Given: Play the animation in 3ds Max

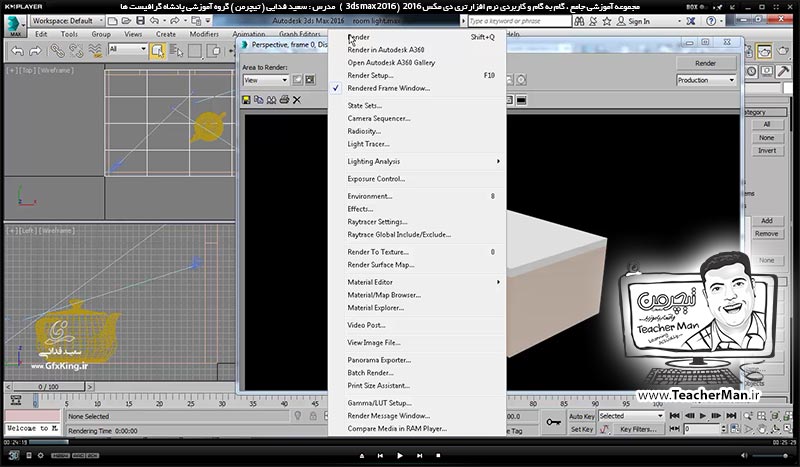Looking at the screenshot, I should coord(703,416).
